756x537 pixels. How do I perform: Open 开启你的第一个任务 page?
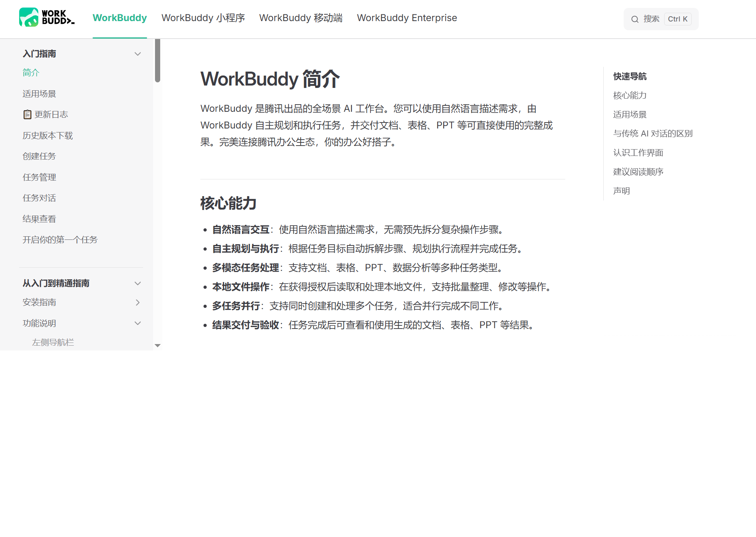coord(60,240)
